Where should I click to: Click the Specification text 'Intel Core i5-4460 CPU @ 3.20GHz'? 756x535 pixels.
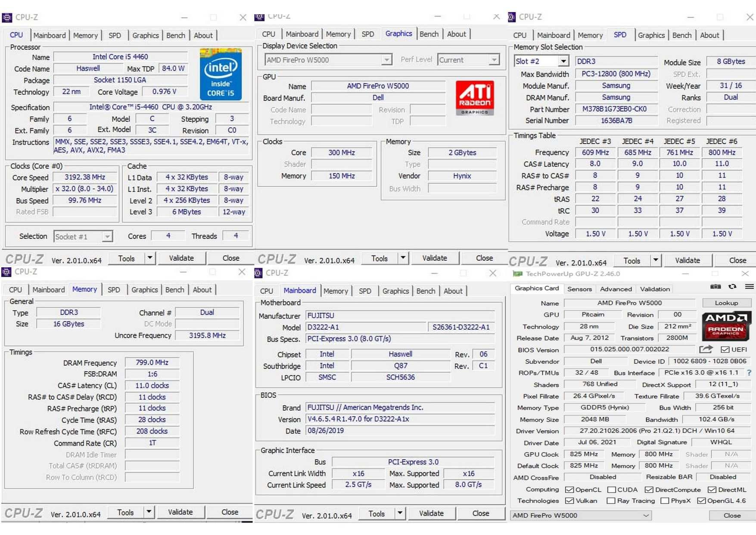(x=150, y=107)
